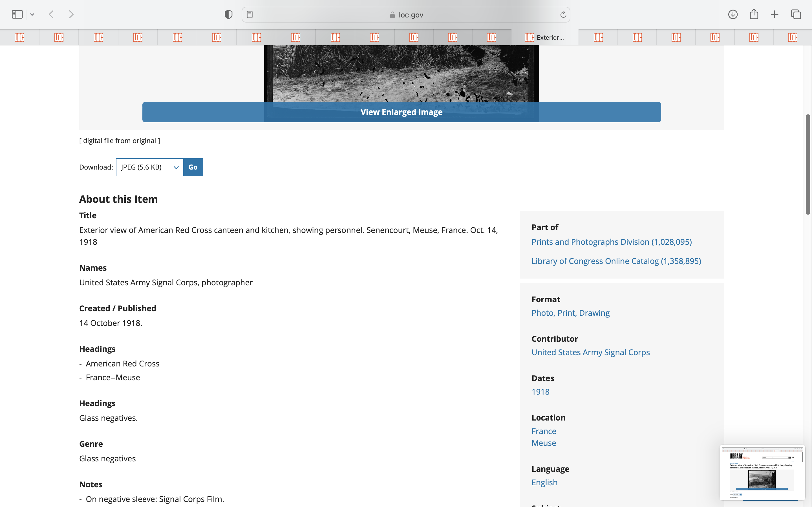Follow the United States Army Signal Corps link

point(590,352)
